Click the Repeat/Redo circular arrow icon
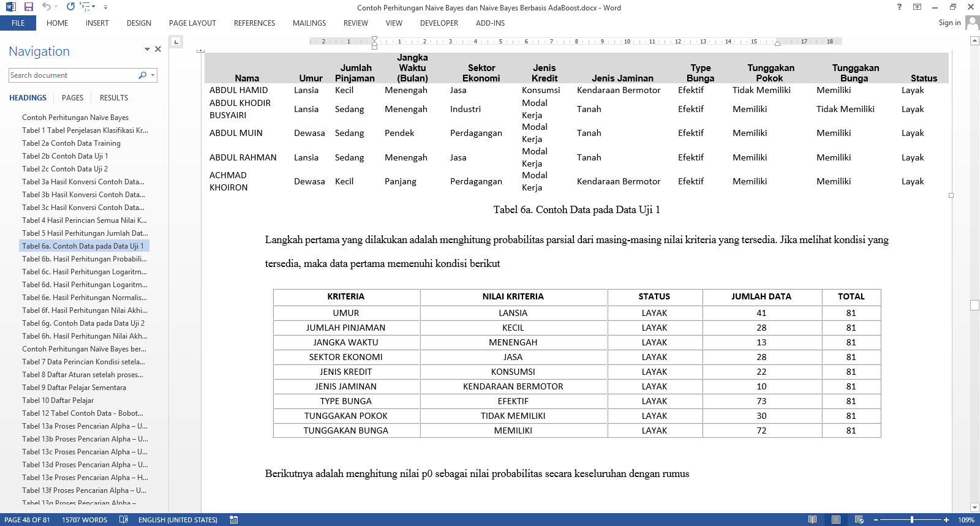980x526 pixels. click(70, 7)
